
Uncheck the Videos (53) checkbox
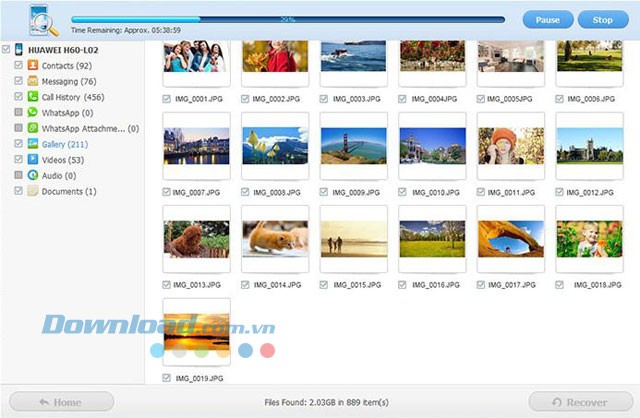[18, 159]
